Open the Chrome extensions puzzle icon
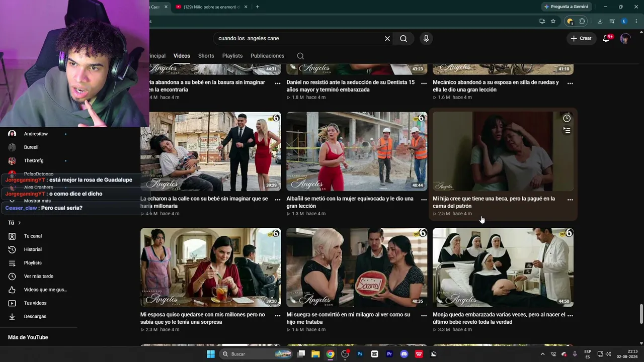Screen dimensions: 644x362 pyautogui.click(x=582, y=21)
